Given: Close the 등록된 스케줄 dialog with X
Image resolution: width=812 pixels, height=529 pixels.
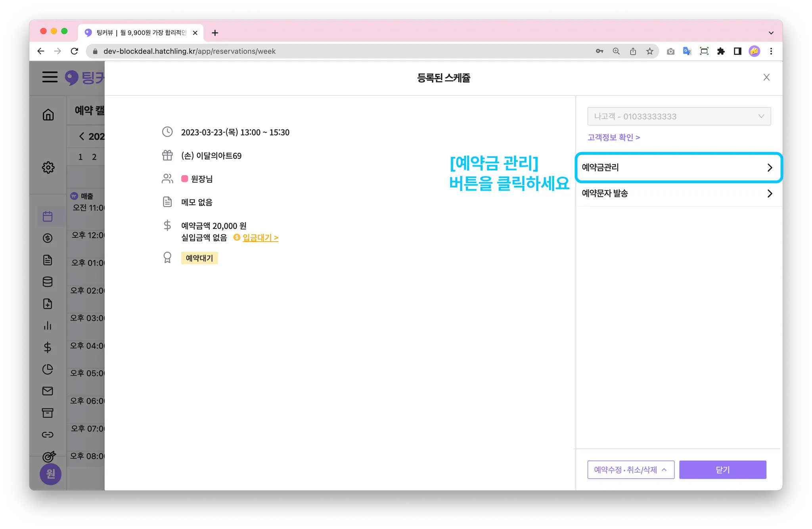Looking at the screenshot, I should [x=766, y=77].
